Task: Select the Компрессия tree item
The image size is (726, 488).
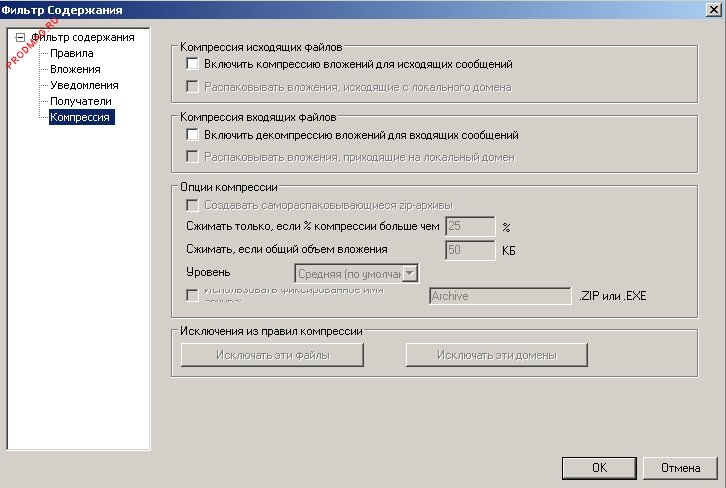Action: point(81,117)
